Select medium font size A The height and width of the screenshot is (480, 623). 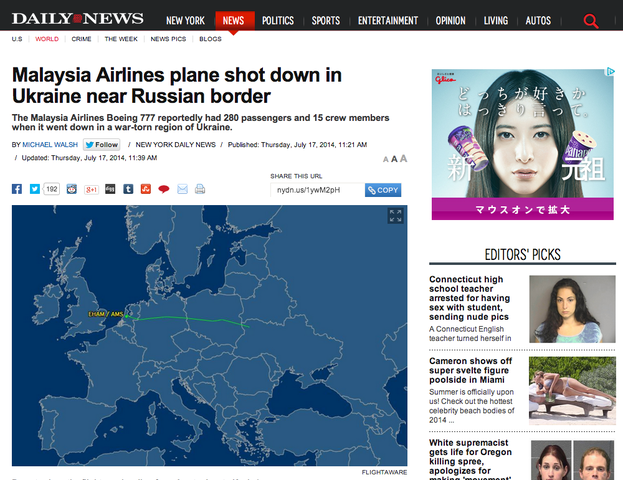coord(394,159)
